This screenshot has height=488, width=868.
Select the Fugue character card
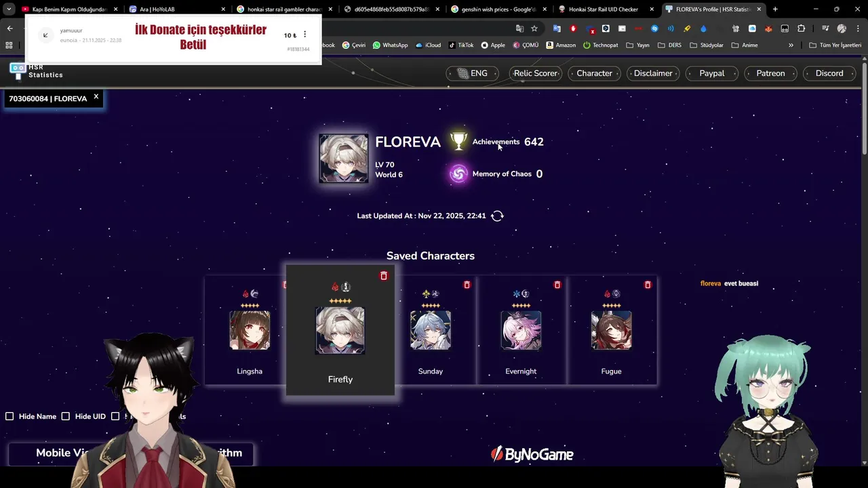point(612,331)
